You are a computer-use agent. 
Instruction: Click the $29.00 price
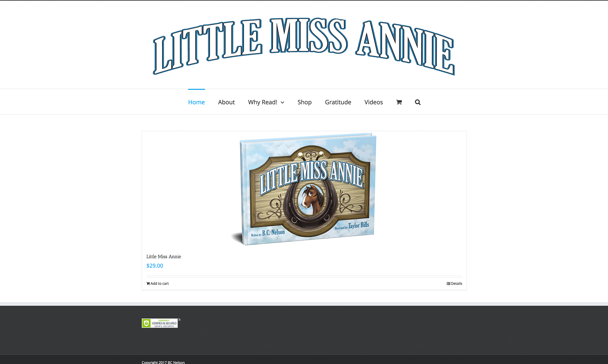[155, 266]
